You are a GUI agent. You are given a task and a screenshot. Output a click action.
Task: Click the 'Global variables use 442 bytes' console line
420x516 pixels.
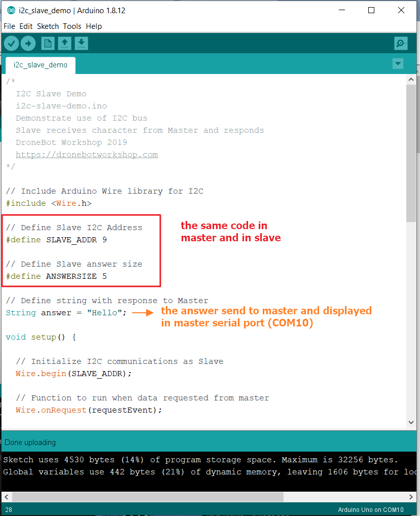coord(209,472)
